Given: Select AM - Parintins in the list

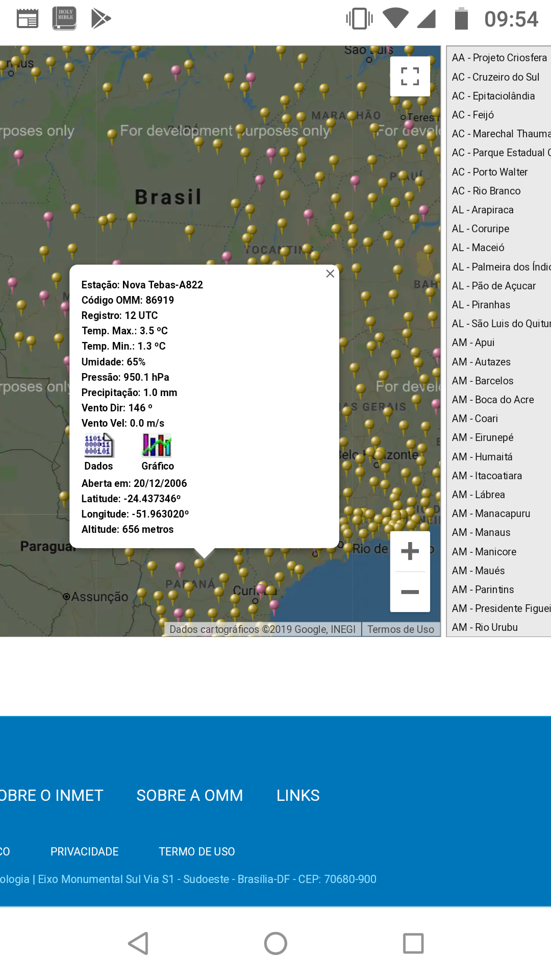Looking at the screenshot, I should pyautogui.click(x=483, y=590).
